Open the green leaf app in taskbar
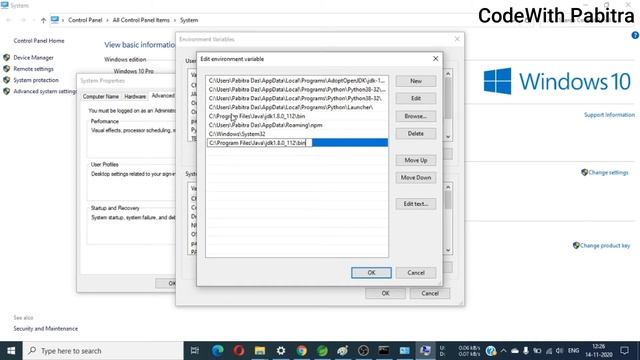Screen dimensions: 640x360 pyautogui.click(x=322, y=351)
